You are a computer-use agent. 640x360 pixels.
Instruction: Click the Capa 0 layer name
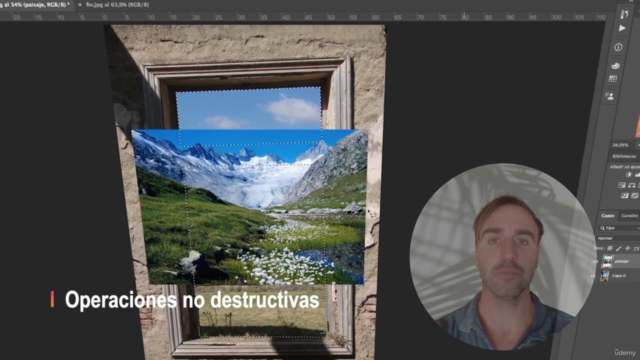pyautogui.click(x=619, y=276)
